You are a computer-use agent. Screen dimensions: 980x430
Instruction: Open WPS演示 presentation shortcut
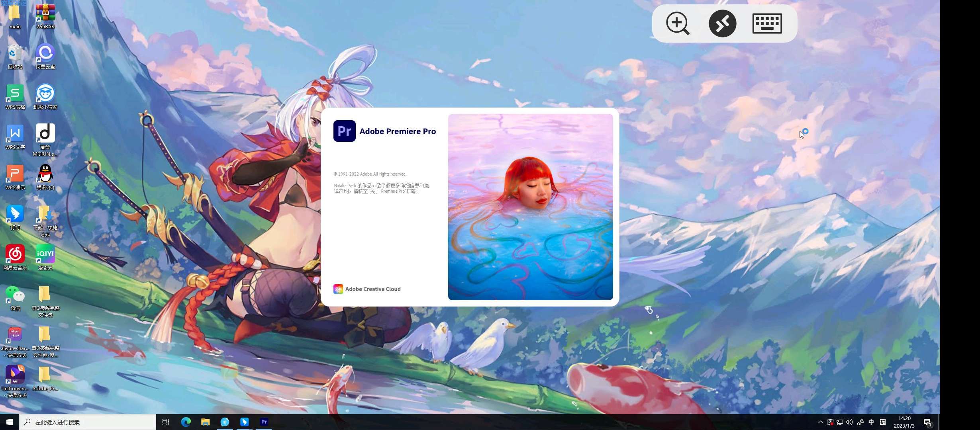point(15,177)
